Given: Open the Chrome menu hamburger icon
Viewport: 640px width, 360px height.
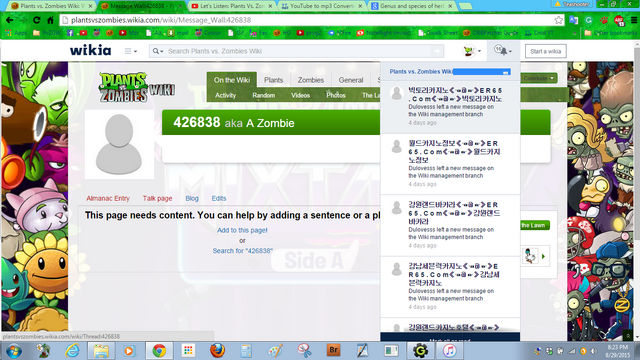Looking at the screenshot, I should coord(634,20).
